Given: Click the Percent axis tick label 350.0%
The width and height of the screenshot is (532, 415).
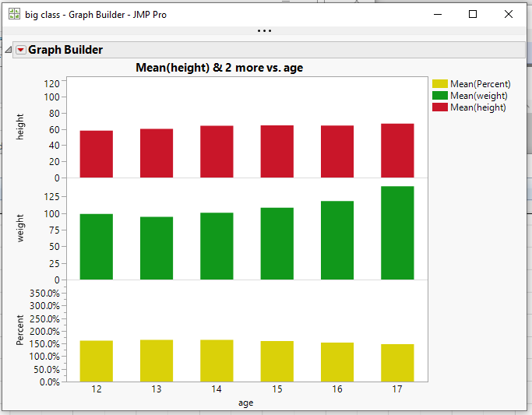Looking at the screenshot, I should [44, 294].
